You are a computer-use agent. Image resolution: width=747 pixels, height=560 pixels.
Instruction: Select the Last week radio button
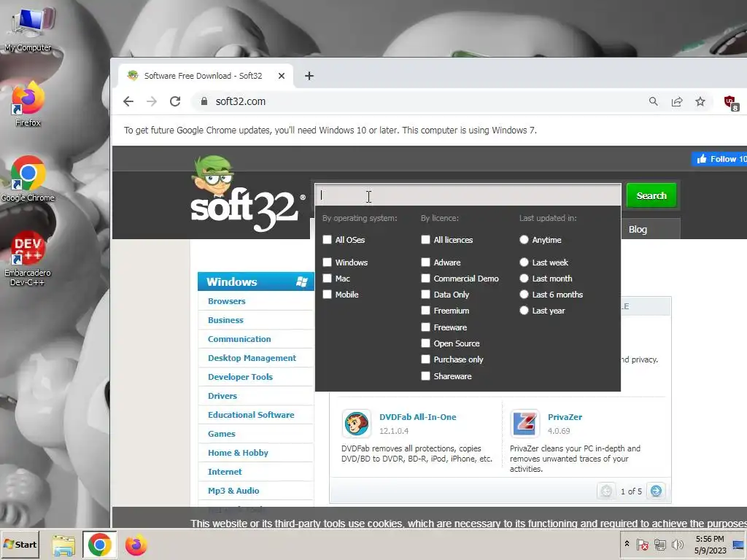click(x=524, y=262)
